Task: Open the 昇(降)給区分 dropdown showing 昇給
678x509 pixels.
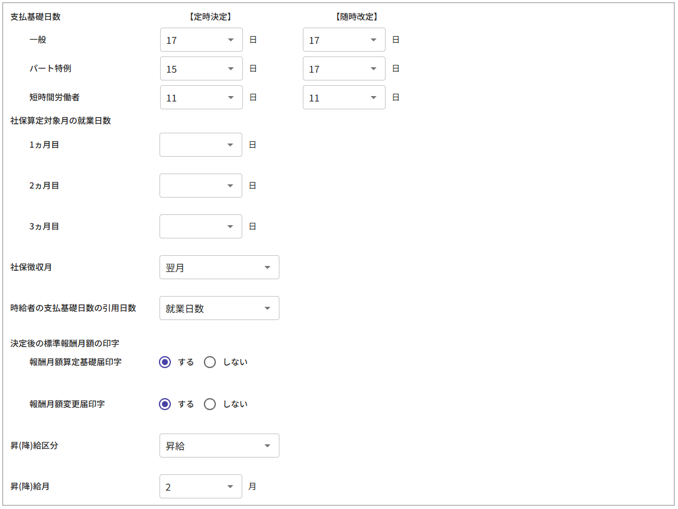Action: [x=219, y=446]
